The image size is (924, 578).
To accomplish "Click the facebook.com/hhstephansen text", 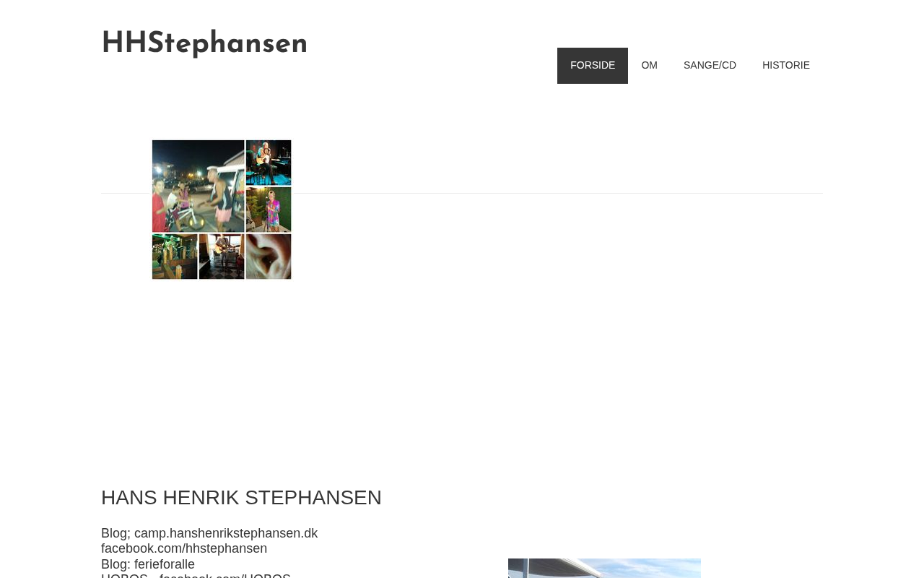I will [184, 548].
